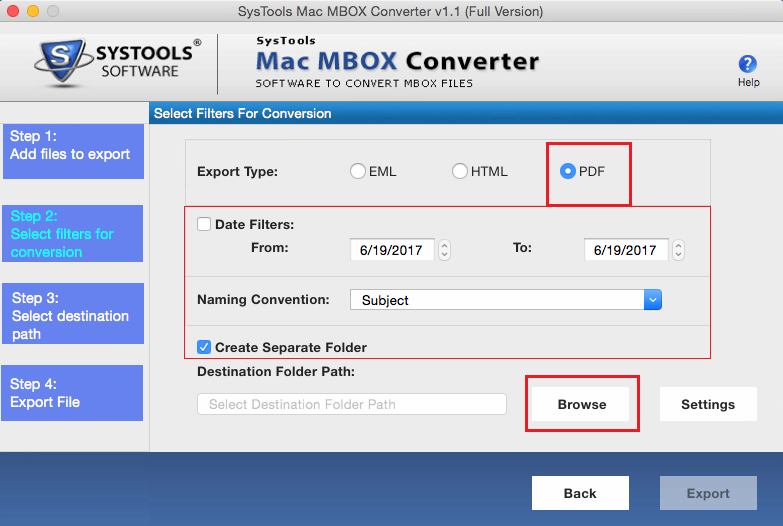This screenshot has height=526, width=783.
Task: Click the Help question mark icon
Action: point(747,64)
